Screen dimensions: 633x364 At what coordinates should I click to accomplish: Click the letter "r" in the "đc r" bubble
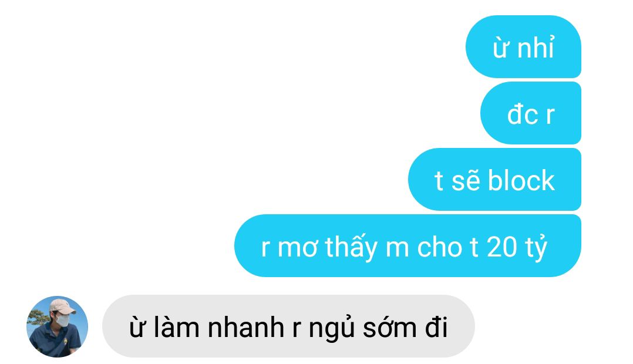tap(550, 116)
